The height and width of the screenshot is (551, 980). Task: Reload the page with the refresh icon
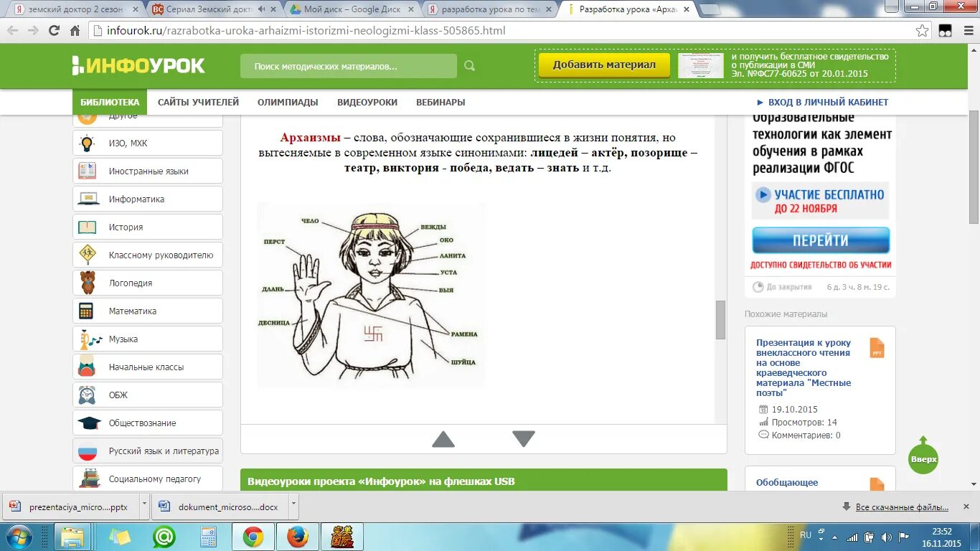click(54, 31)
